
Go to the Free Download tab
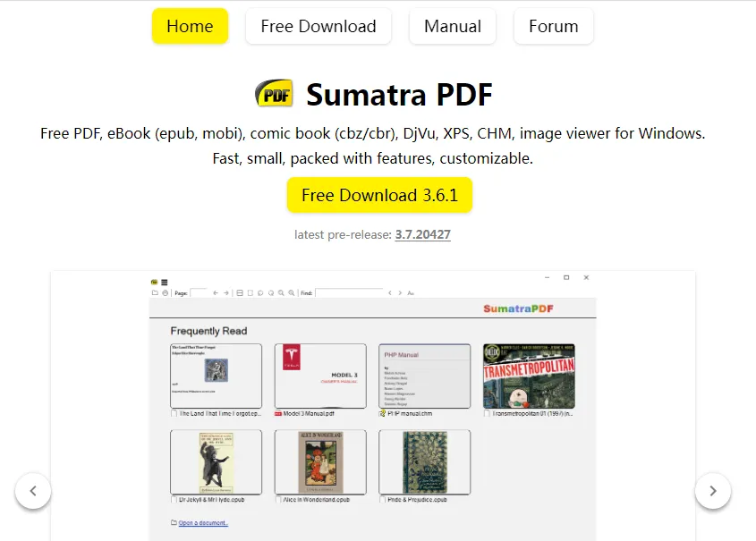(319, 26)
